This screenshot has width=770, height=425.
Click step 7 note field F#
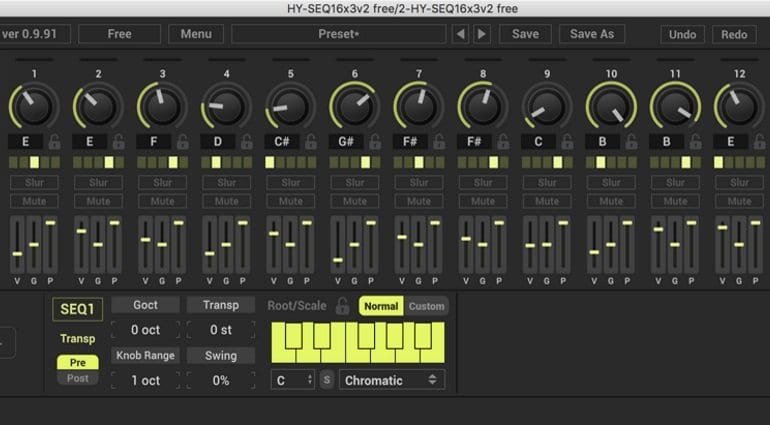tap(410, 142)
